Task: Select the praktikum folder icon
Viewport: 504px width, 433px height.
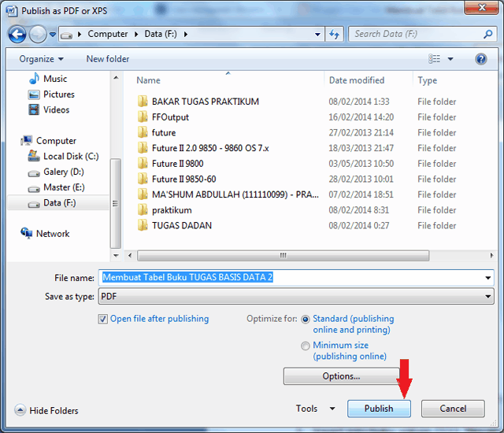Action: (x=143, y=210)
